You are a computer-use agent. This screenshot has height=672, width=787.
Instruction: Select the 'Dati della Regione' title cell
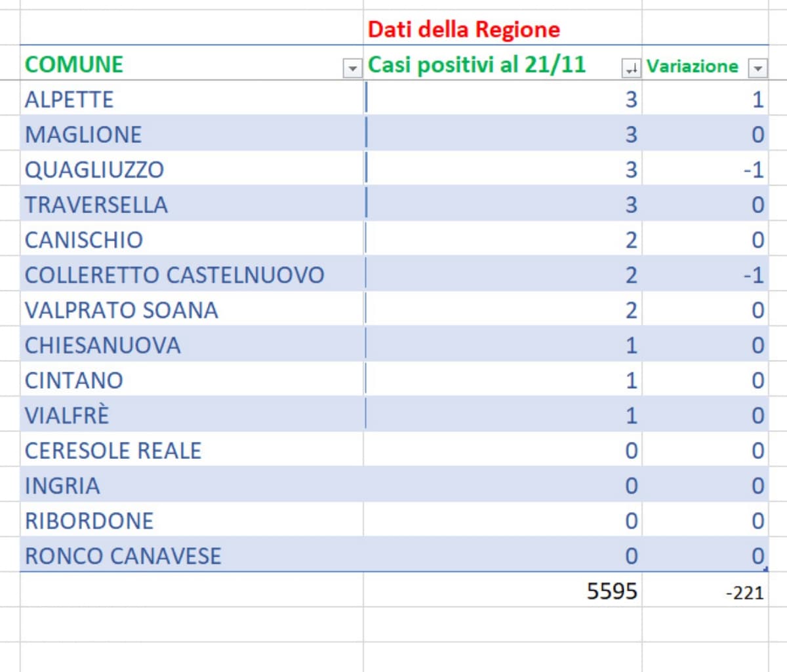463,30
